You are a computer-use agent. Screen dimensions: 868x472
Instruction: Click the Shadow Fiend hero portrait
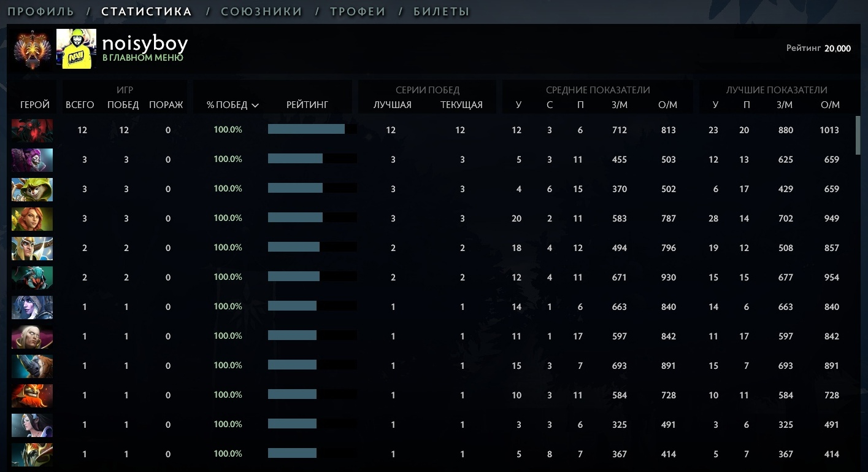(x=32, y=130)
